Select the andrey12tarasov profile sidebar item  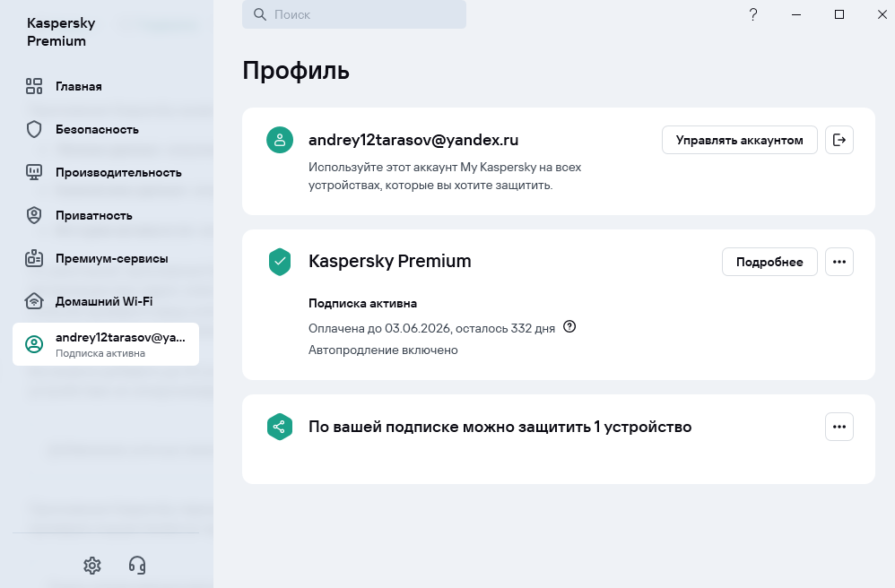106,344
